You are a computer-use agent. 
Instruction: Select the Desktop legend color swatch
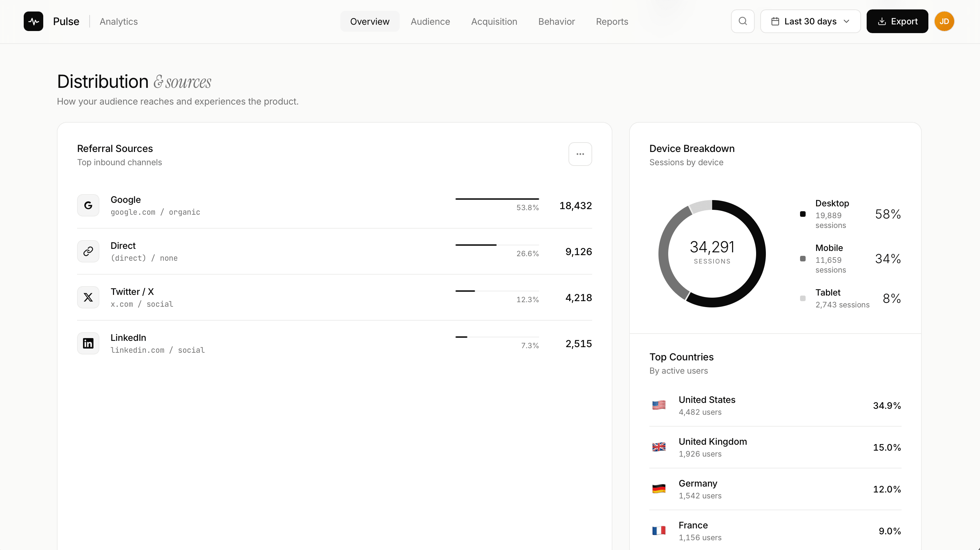(803, 214)
